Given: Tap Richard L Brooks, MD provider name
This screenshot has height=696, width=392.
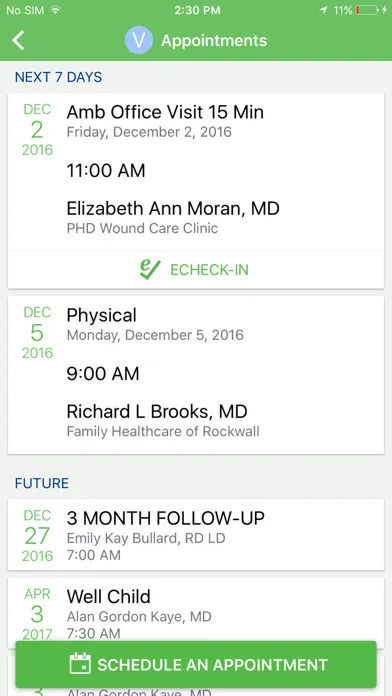Looking at the screenshot, I should coord(157,411).
